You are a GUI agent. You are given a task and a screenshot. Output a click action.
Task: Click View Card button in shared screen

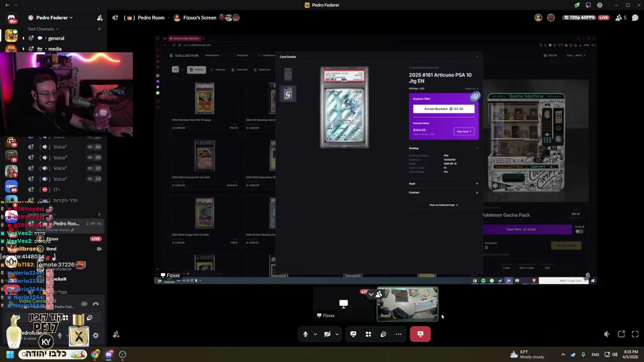[464, 131]
